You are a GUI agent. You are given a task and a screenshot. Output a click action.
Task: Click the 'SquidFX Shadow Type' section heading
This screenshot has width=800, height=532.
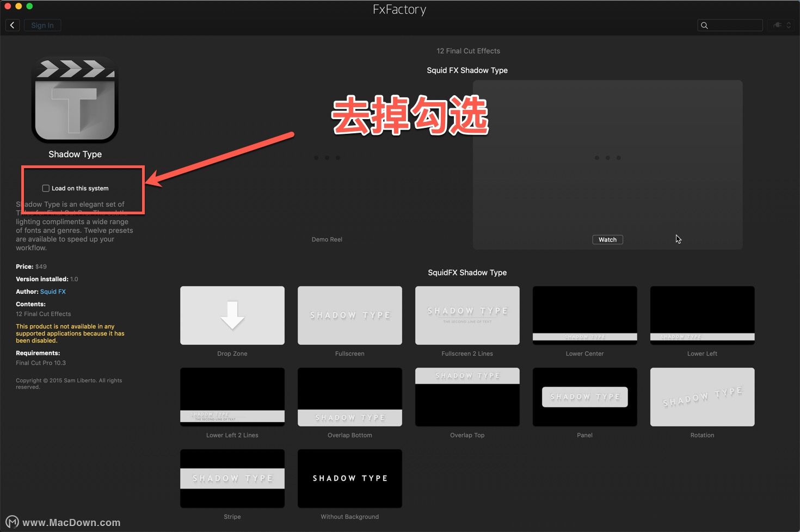[467, 273]
